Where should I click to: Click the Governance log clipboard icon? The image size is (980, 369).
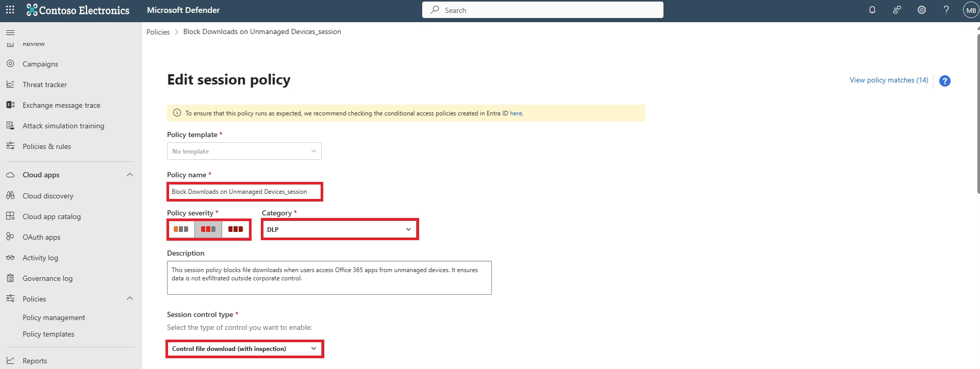[x=10, y=278]
